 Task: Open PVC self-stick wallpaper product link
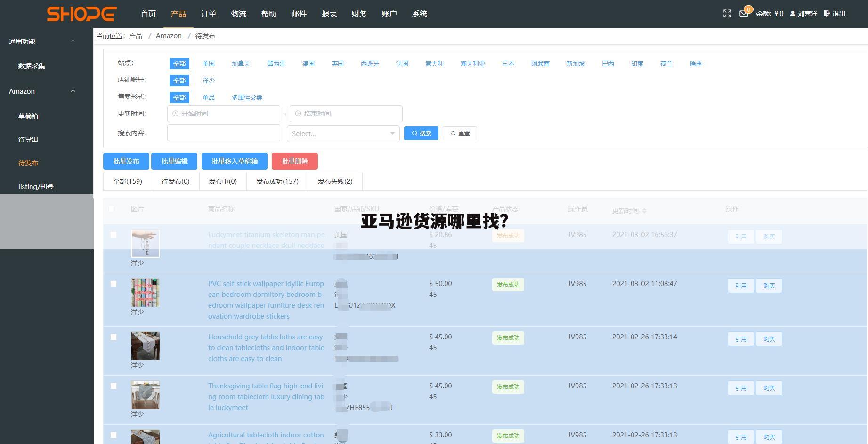[x=266, y=300]
